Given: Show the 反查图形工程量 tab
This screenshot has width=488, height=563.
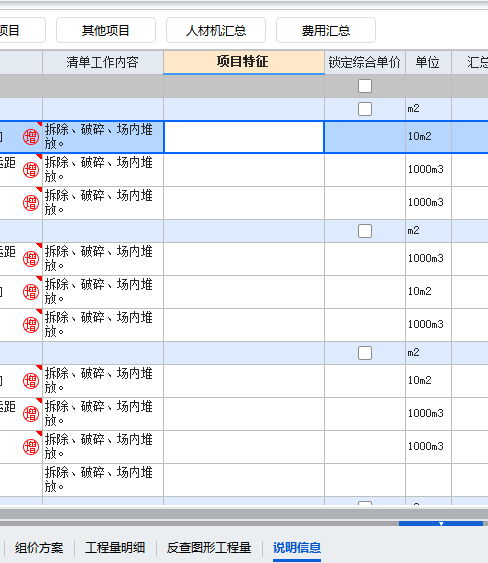Looking at the screenshot, I should click(x=209, y=548).
